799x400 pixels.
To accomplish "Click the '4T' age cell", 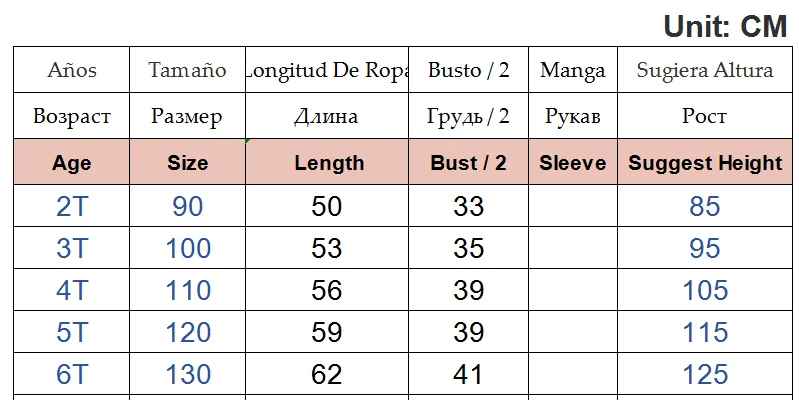I will [71, 291].
